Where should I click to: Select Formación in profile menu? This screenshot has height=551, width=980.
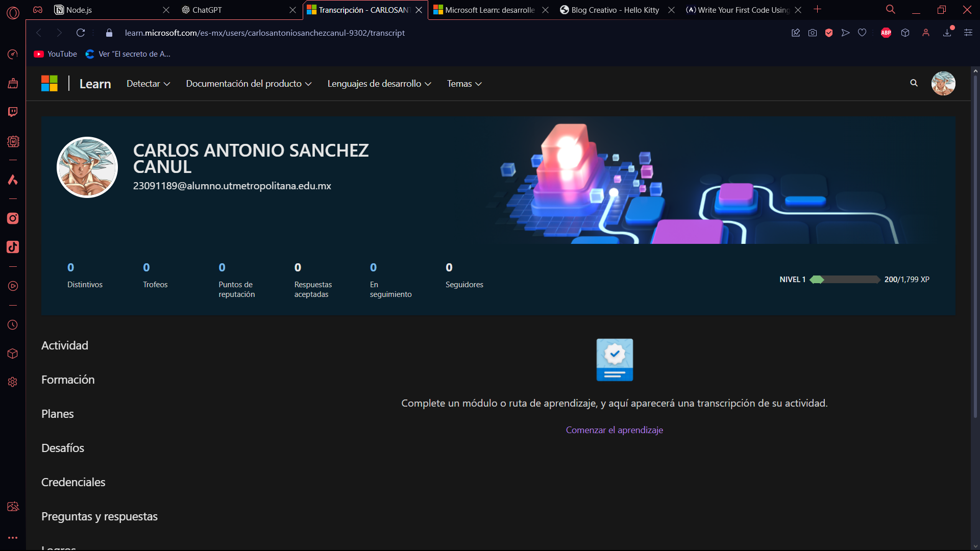pyautogui.click(x=68, y=380)
